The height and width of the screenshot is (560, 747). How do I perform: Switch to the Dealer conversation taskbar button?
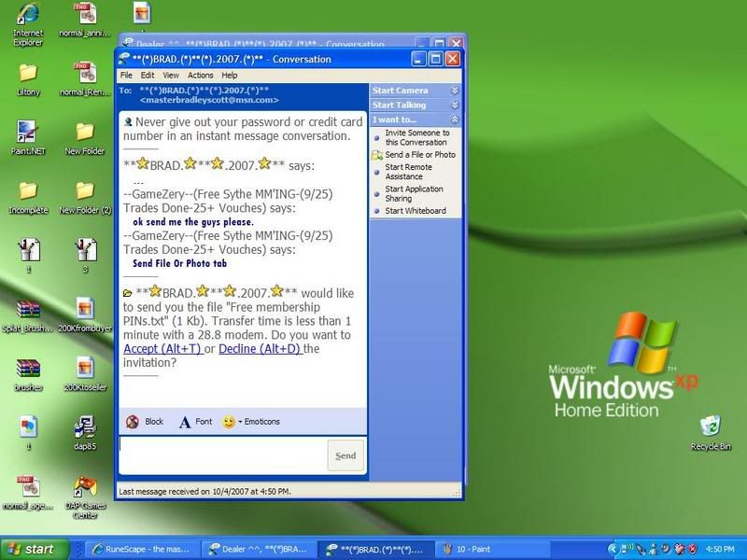click(260, 549)
